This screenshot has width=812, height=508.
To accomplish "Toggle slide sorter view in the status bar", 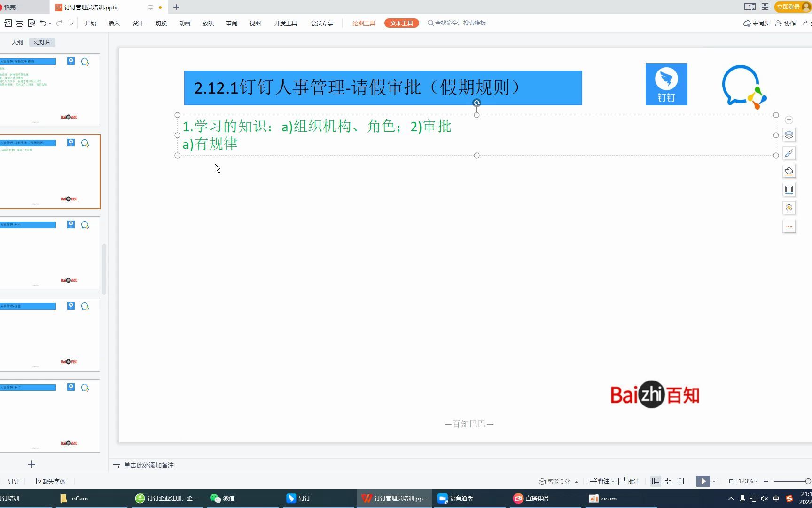I will pyautogui.click(x=668, y=481).
